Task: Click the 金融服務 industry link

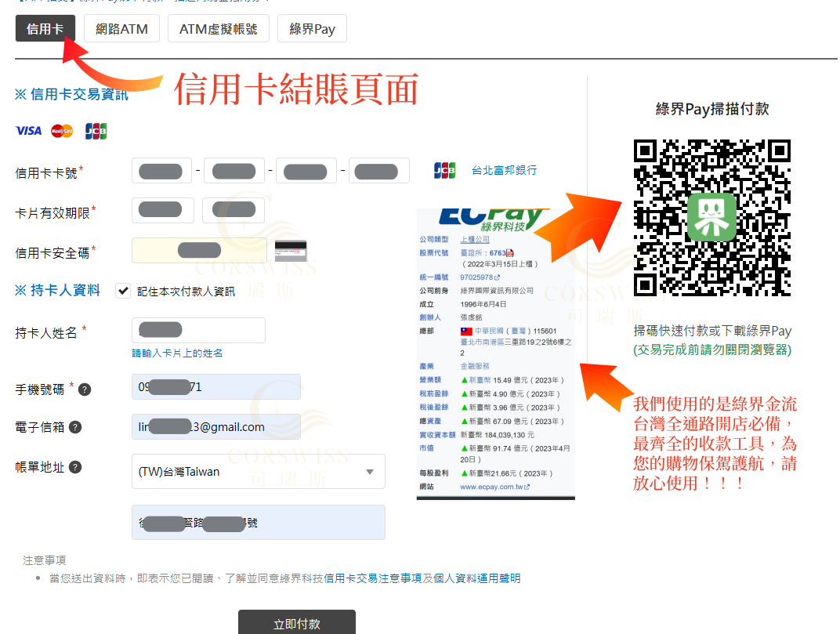Action: click(475, 367)
